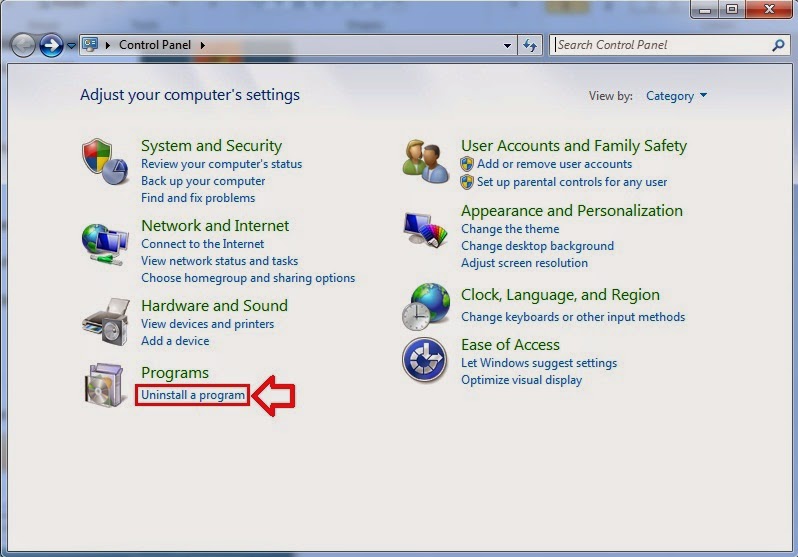798x557 pixels.
Task: Click Add a device link
Action: tap(175, 341)
